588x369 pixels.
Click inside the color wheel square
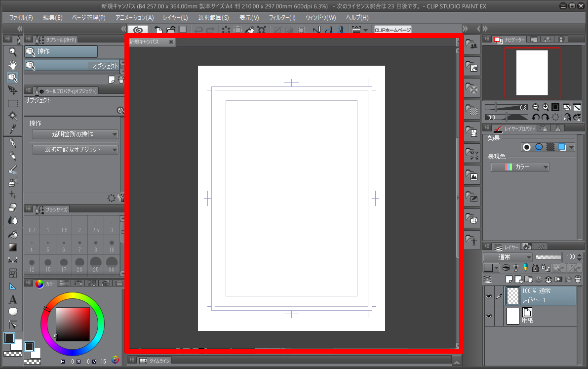coord(73,325)
